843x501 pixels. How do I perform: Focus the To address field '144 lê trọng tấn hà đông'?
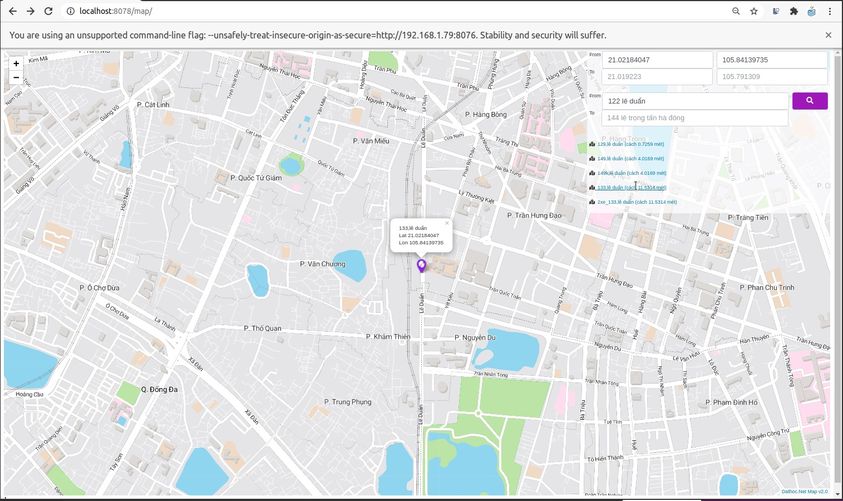click(x=695, y=118)
